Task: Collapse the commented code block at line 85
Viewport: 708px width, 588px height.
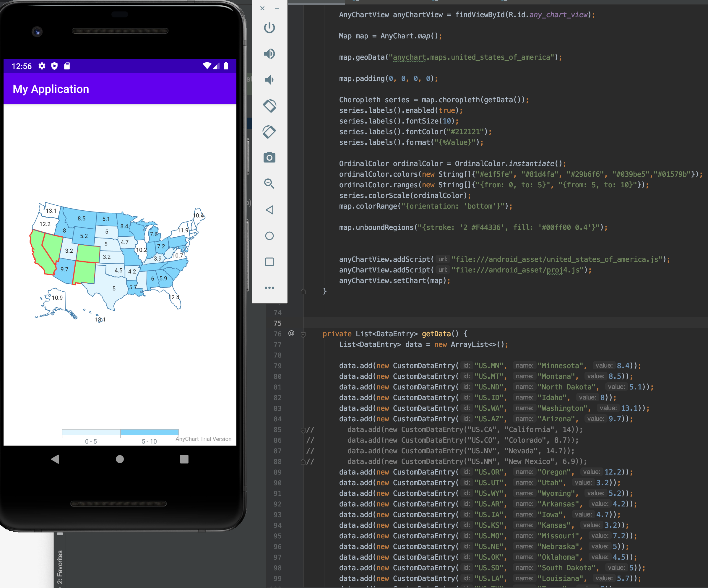Action: 303,430
